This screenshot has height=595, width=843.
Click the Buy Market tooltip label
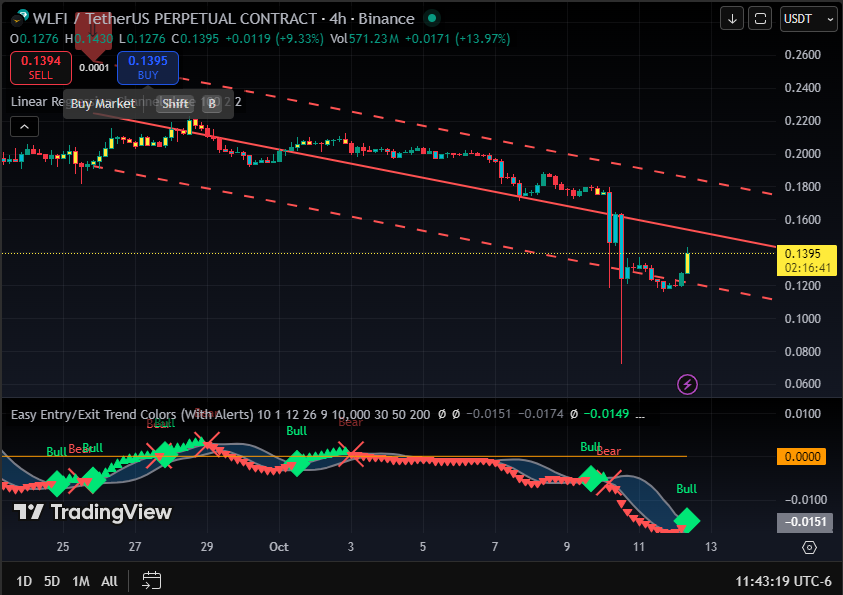pyautogui.click(x=103, y=104)
